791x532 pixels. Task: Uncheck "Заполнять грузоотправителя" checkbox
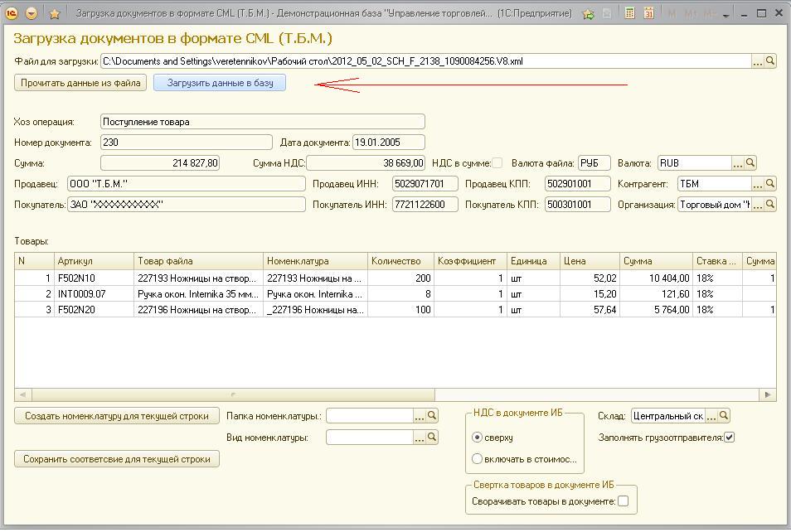[729, 438]
